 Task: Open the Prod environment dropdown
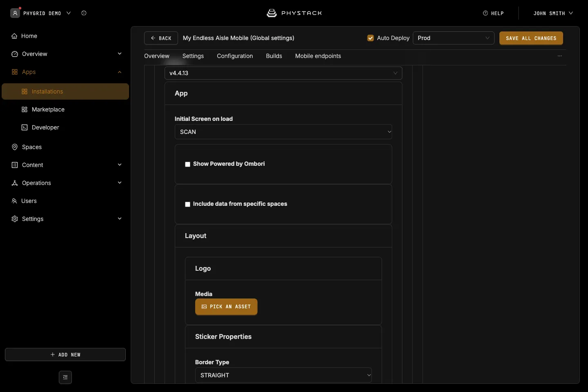click(454, 38)
